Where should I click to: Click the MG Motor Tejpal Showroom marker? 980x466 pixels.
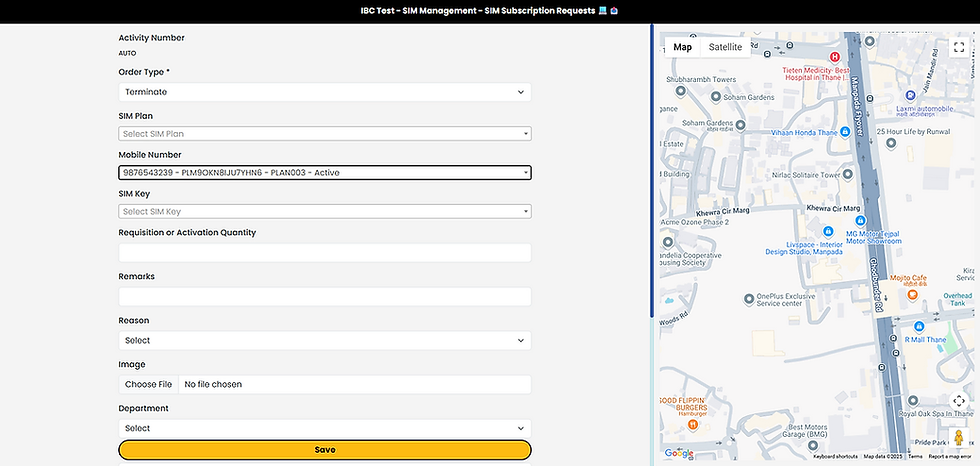(860, 221)
